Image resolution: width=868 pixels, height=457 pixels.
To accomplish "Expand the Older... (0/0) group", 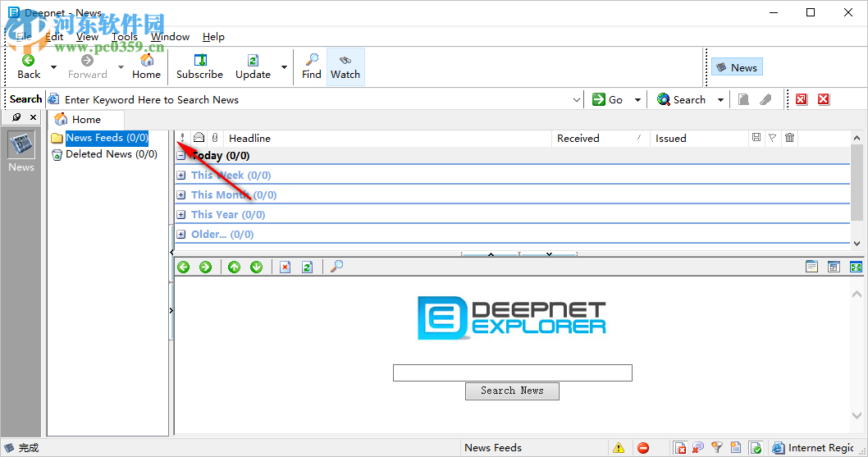I will tap(181, 235).
